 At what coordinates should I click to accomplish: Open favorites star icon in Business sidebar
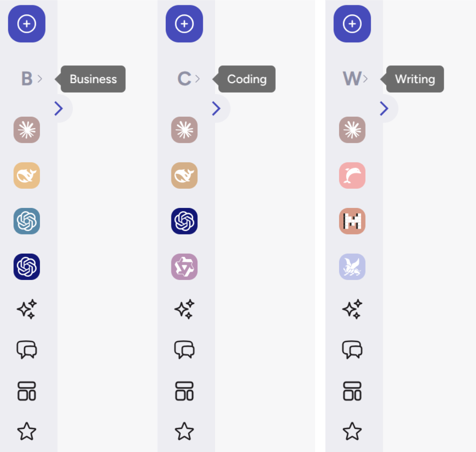click(x=27, y=431)
